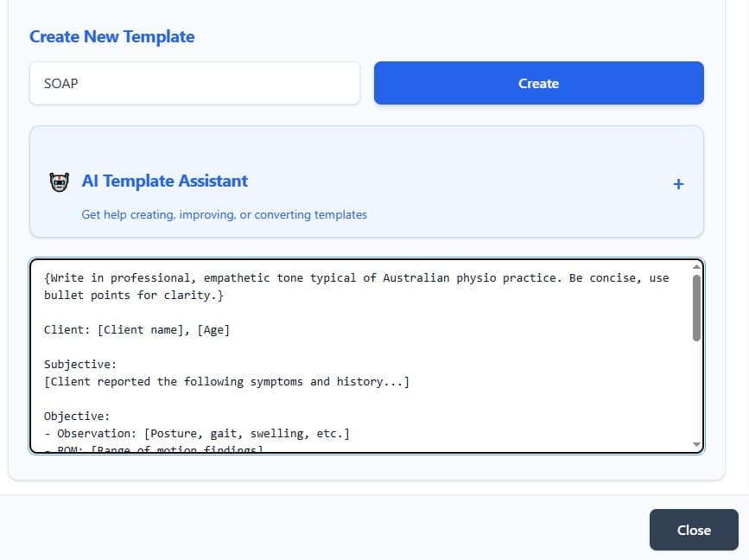Click the scrollbar track below the thumb
The height and width of the screenshot is (560, 749).
[697, 380]
